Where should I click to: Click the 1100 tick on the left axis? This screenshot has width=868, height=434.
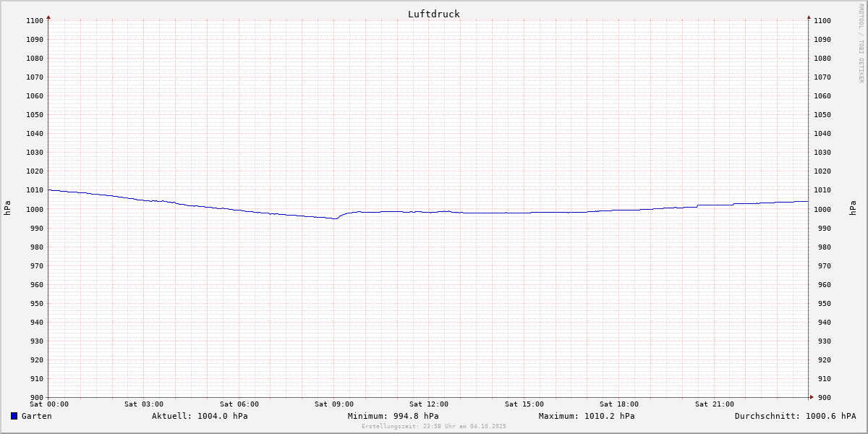tap(34, 20)
